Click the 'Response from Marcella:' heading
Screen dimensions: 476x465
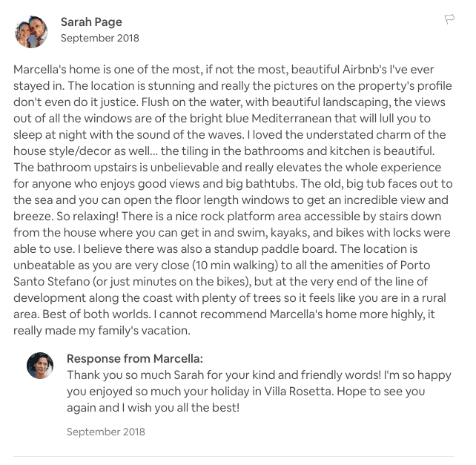(135, 359)
